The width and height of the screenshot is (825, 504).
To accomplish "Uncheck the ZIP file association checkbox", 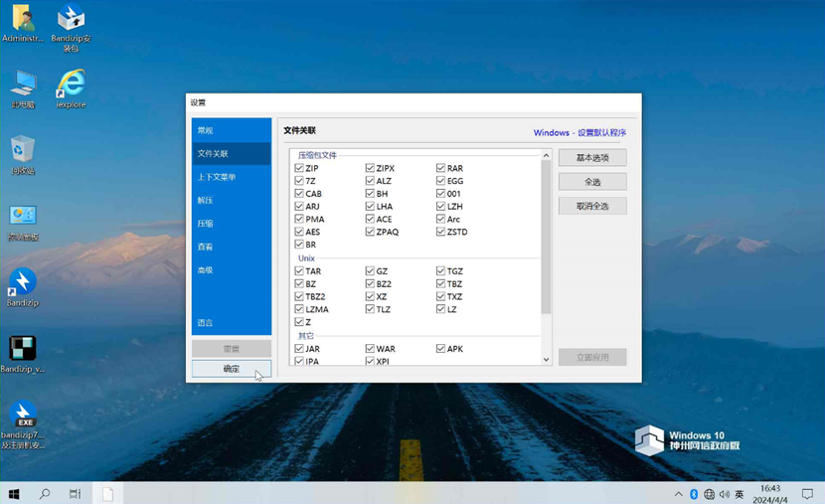I will coord(299,168).
